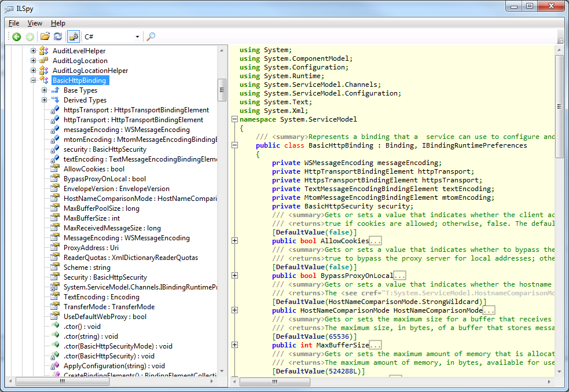
Task: Click the Search magnifier icon
Action: [150, 36]
